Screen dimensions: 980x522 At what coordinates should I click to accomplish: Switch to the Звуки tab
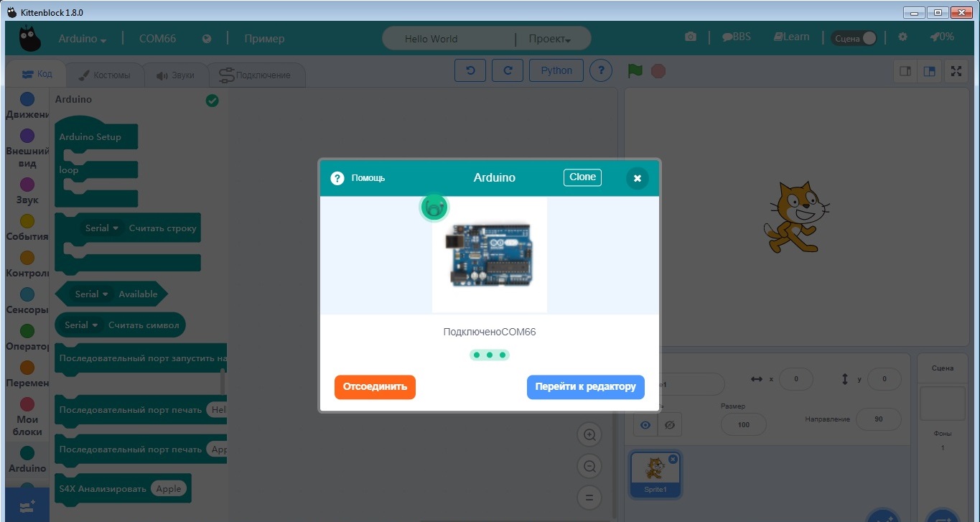(x=175, y=75)
